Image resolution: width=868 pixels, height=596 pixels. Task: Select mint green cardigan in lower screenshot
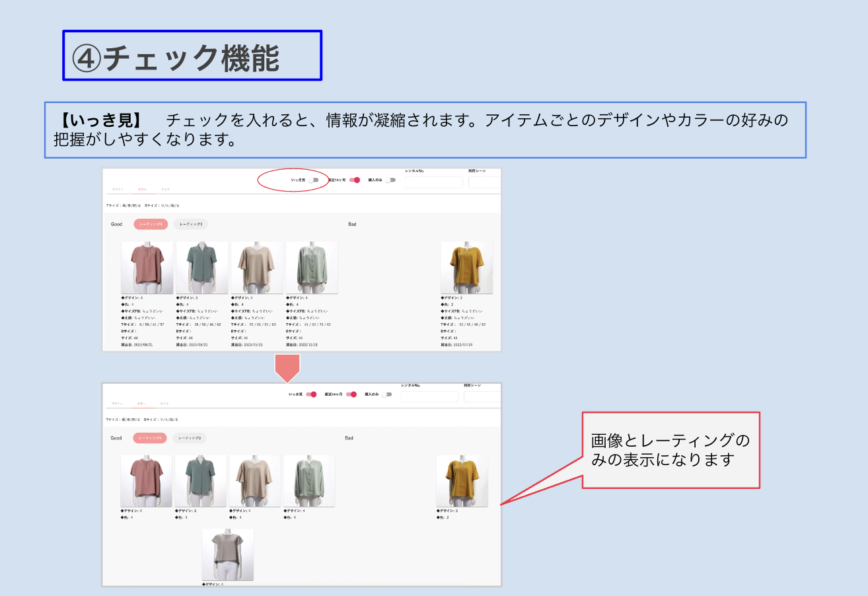309,481
